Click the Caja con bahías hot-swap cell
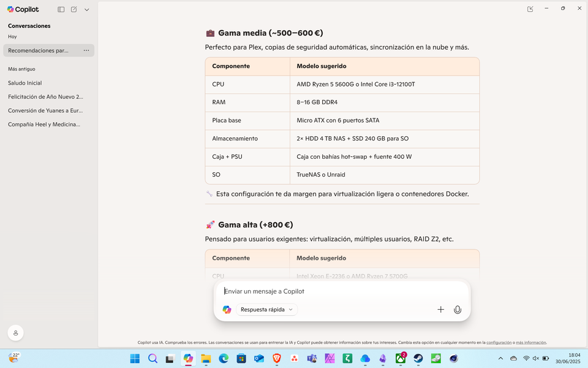 (385, 156)
